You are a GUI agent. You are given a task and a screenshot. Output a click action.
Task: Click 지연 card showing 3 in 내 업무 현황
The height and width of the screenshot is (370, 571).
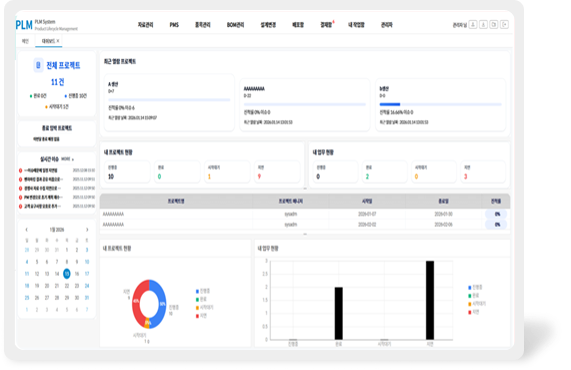tap(483, 172)
